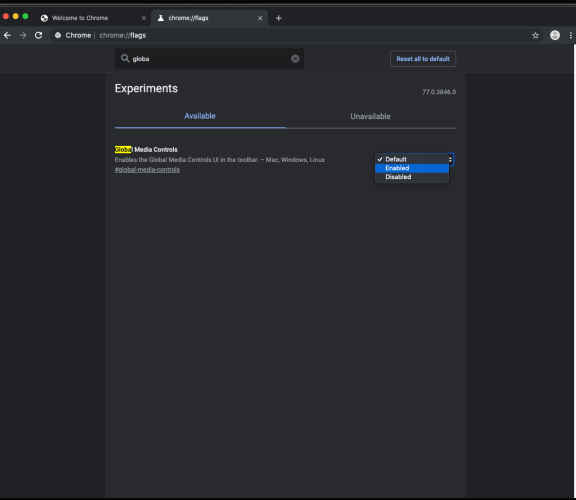Close the Welcome to Chrome tab
Image resolution: width=576 pixels, height=500 pixels.
point(144,18)
